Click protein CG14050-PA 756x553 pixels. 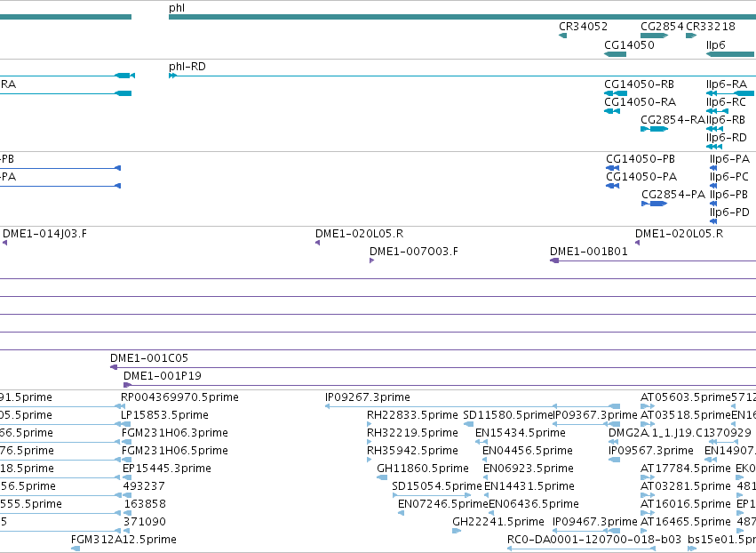641,177
